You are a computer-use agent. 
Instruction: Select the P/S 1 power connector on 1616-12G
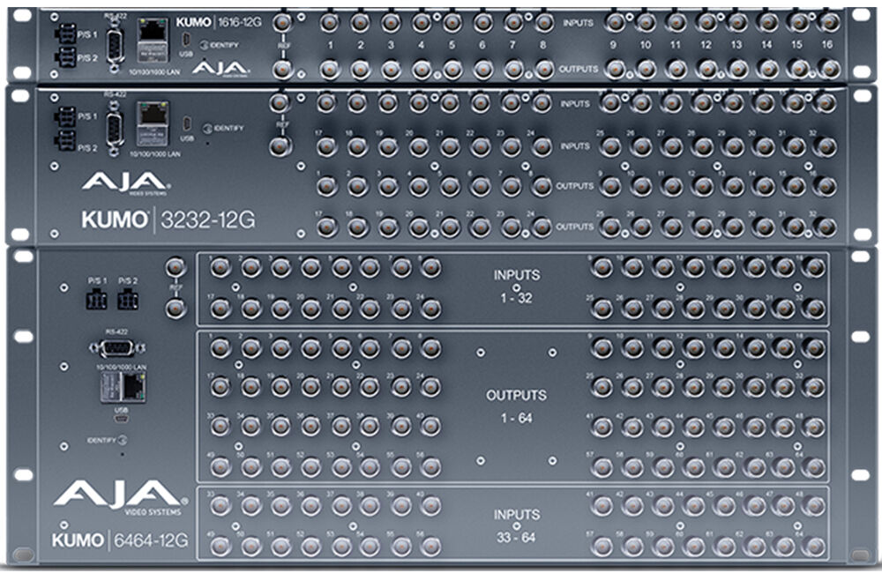(x=66, y=33)
